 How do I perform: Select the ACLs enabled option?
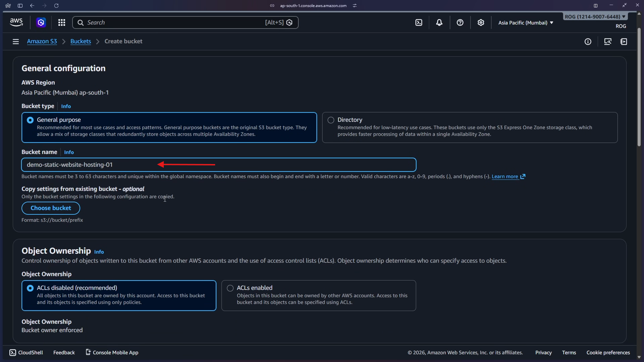click(x=230, y=288)
